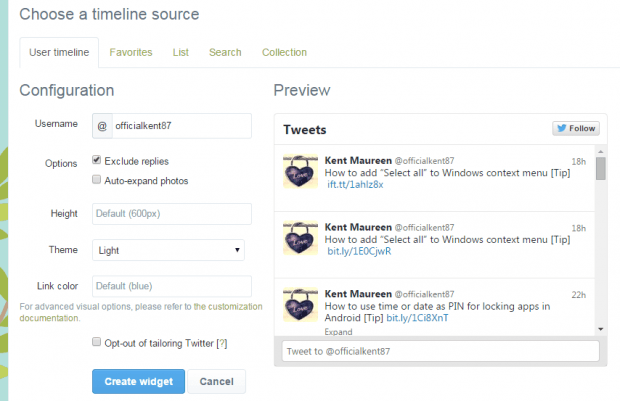This screenshot has height=401, width=620.
Task: Open the Theme dropdown set to Light
Action: coord(168,250)
